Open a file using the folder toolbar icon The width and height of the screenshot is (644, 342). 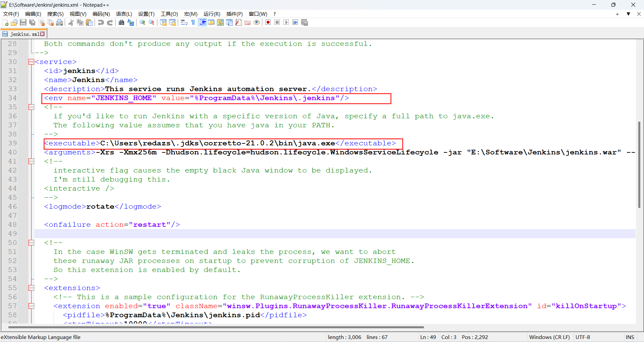[14, 22]
